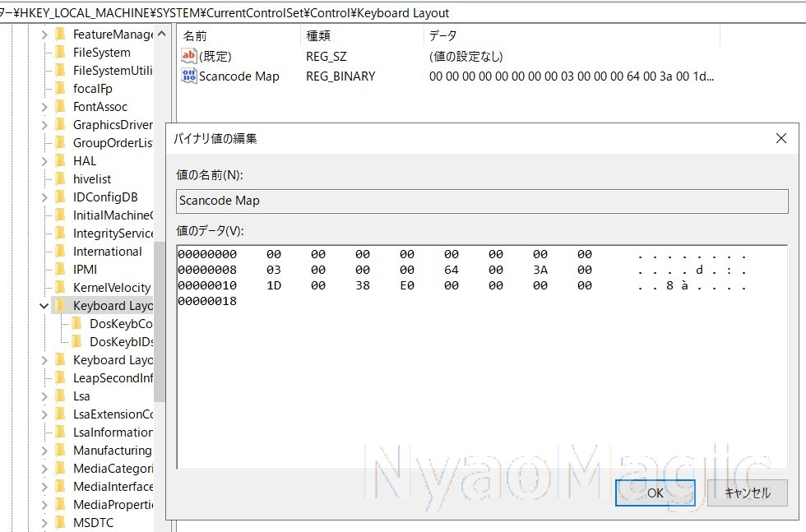This screenshot has height=532, width=806.
Task: Click the MSDTC folder icon
Action: (60, 523)
